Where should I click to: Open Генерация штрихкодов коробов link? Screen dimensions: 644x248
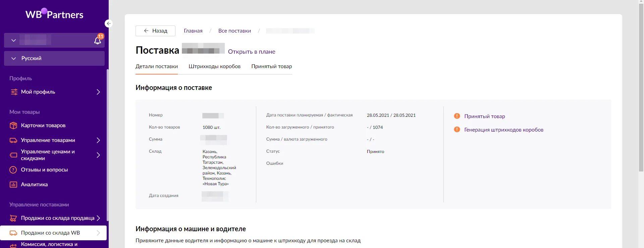pos(504,130)
